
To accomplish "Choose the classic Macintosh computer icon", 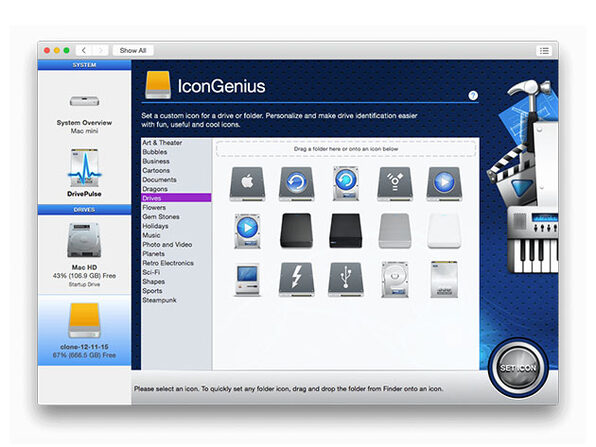I will click(x=247, y=279).
